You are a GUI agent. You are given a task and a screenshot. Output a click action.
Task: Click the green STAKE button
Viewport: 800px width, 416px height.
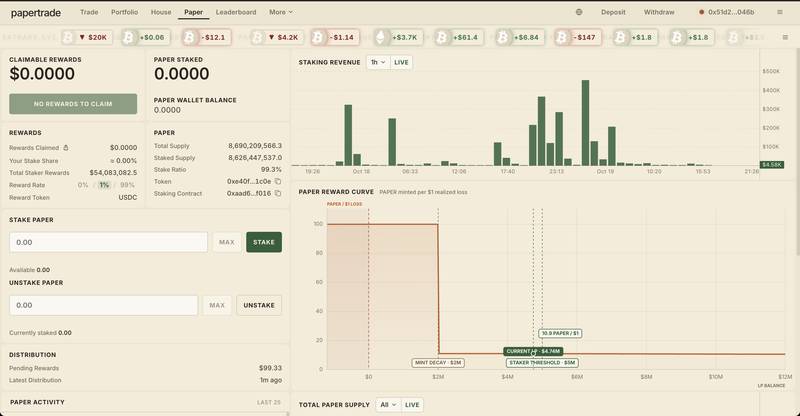[264, 242]
